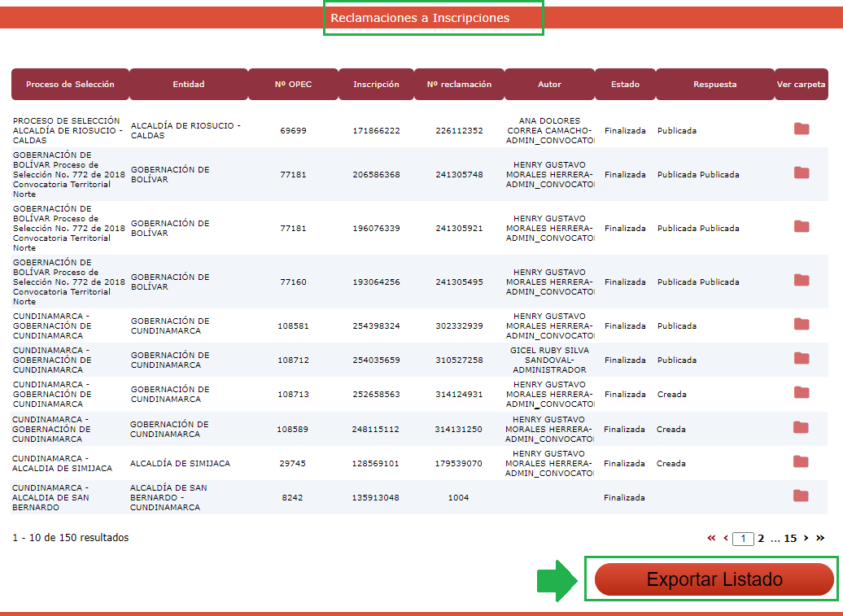The image size is (843, 616).
Task: Open folder for reclamación 1004
Action: (801, 496)
